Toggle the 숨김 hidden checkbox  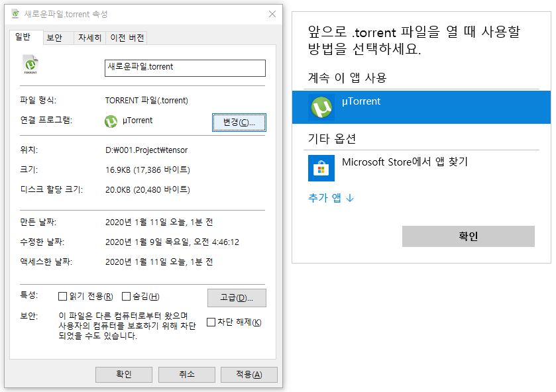pyautogui.click(x=126, y=296)
